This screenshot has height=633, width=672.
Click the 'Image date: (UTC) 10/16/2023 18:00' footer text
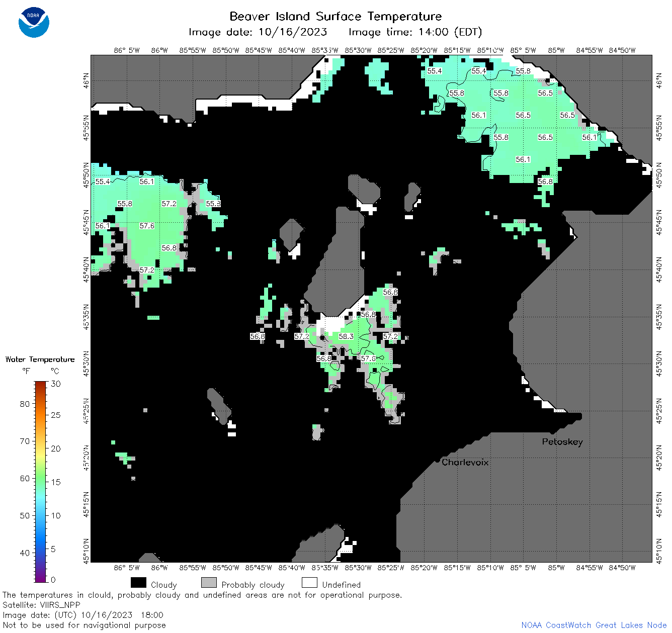[83, 615]
